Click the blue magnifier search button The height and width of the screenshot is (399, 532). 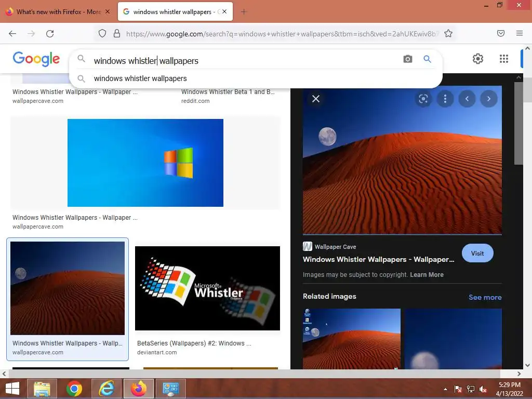(x=427, y=59)
